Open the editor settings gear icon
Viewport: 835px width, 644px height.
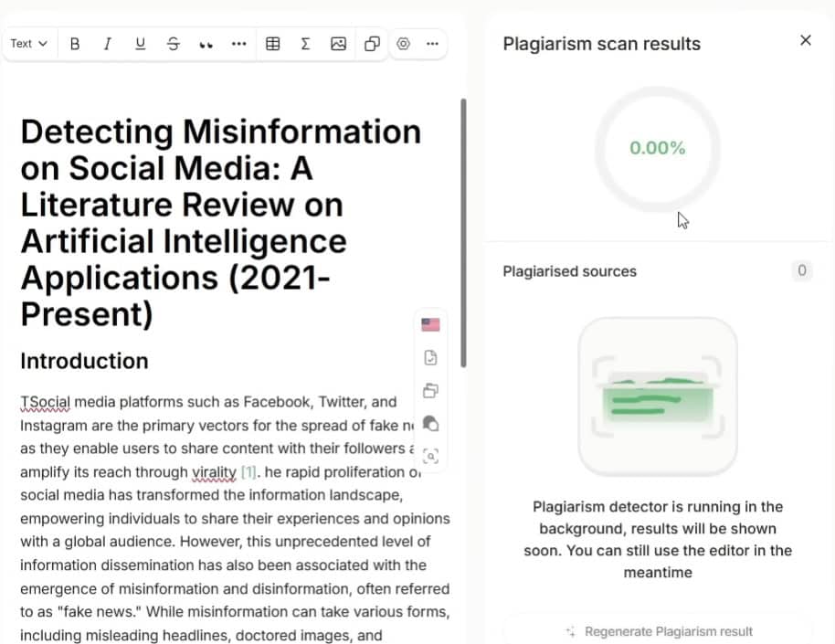click(403, 43)
